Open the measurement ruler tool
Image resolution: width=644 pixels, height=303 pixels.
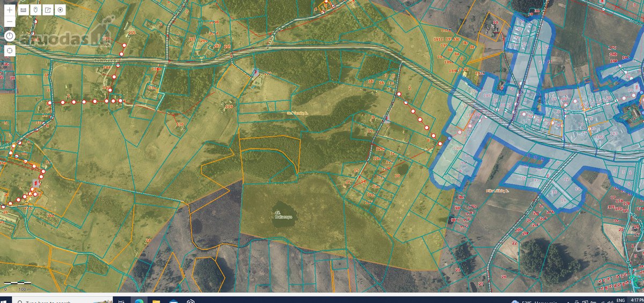point(23,10)
